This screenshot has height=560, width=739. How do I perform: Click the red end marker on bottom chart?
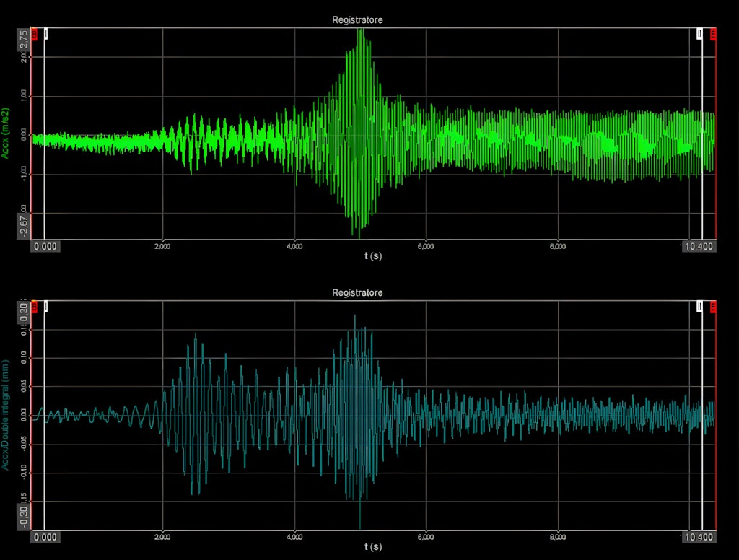(713, 307)
